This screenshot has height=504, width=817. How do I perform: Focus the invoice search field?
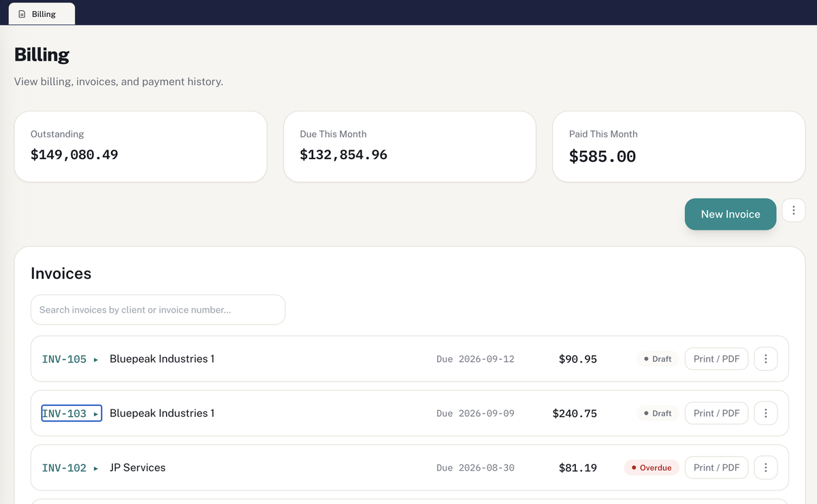(x=158, y=309)
